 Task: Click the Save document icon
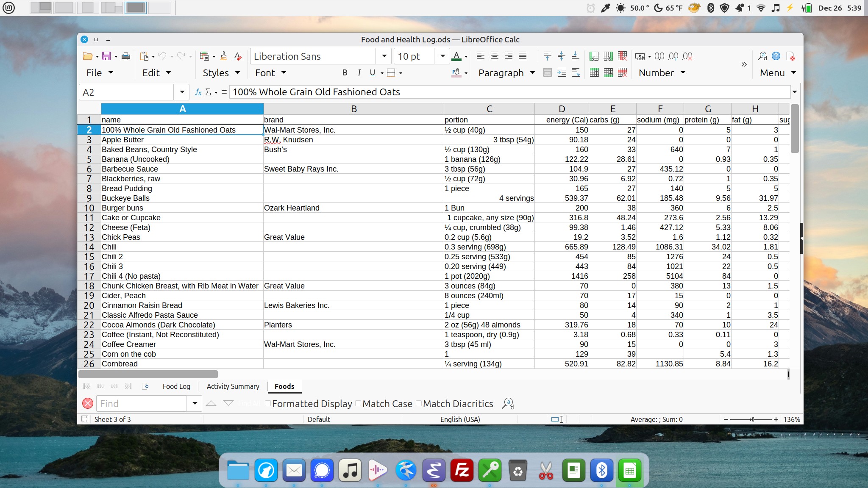point(106,56)
